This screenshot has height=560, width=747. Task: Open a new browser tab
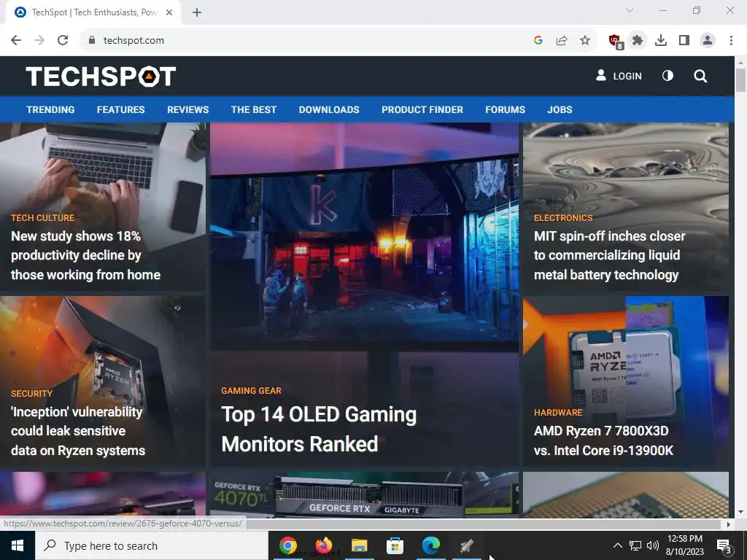coord(197,13)
